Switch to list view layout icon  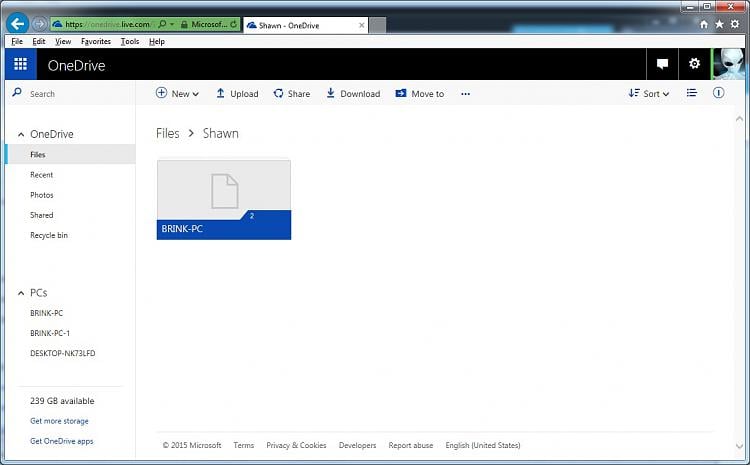(x=692, y=93)
